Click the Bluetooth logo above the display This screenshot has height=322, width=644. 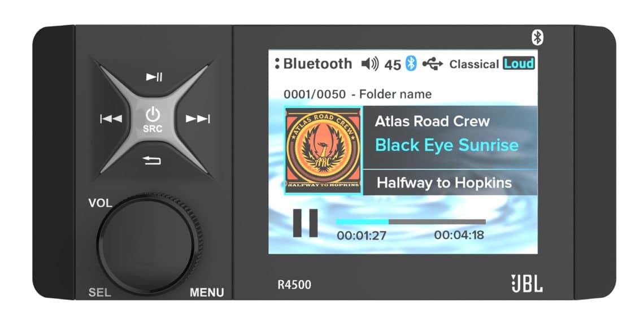click(537, 37)
